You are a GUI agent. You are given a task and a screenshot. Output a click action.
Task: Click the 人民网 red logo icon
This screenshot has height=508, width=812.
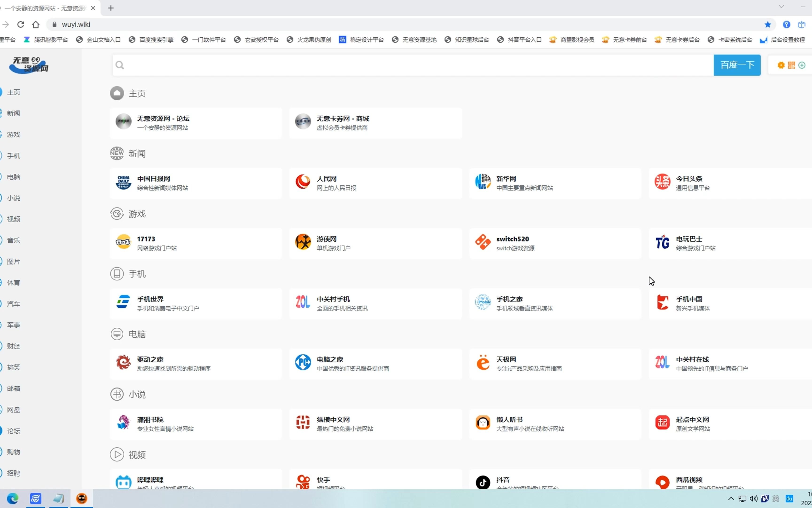[303, 182]
